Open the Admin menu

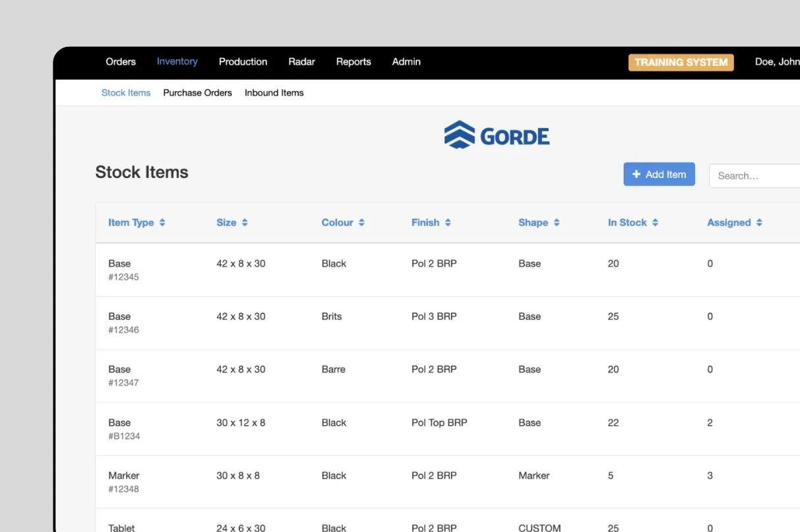pyautogui.click(x=406, y=62)
